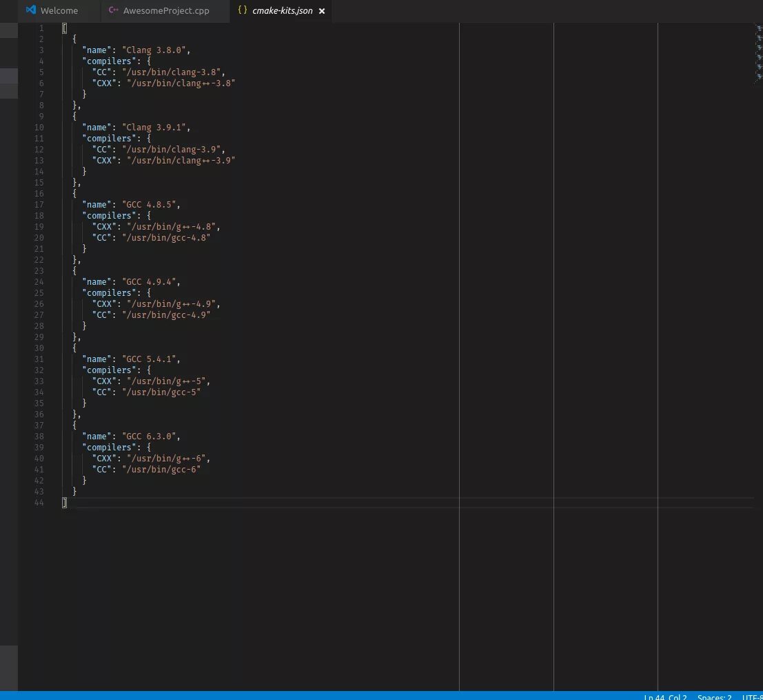Viewport: 763px width, 700px height.
Task: Click the "/usr/bin/g++-6" path value
Action: click(x=166, y=459)
